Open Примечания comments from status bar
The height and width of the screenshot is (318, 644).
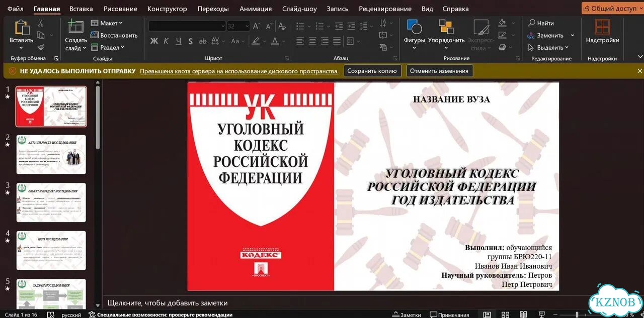(449, 315)
